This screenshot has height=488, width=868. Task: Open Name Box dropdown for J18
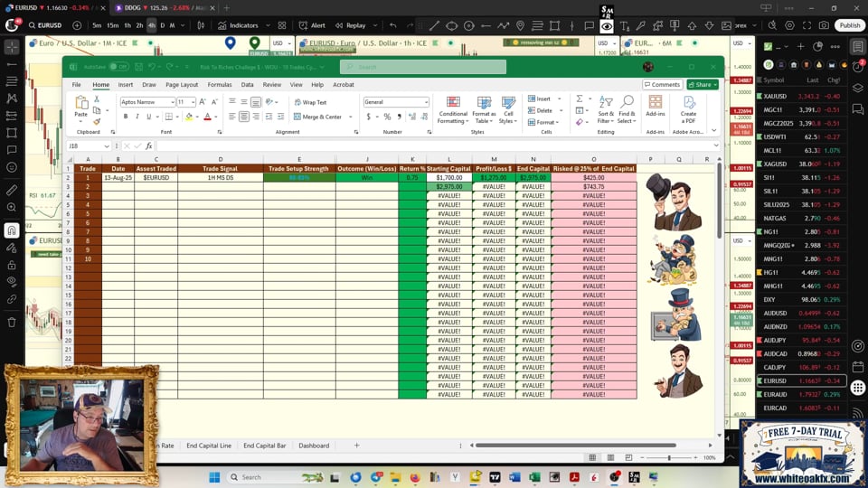pos(107,146)
